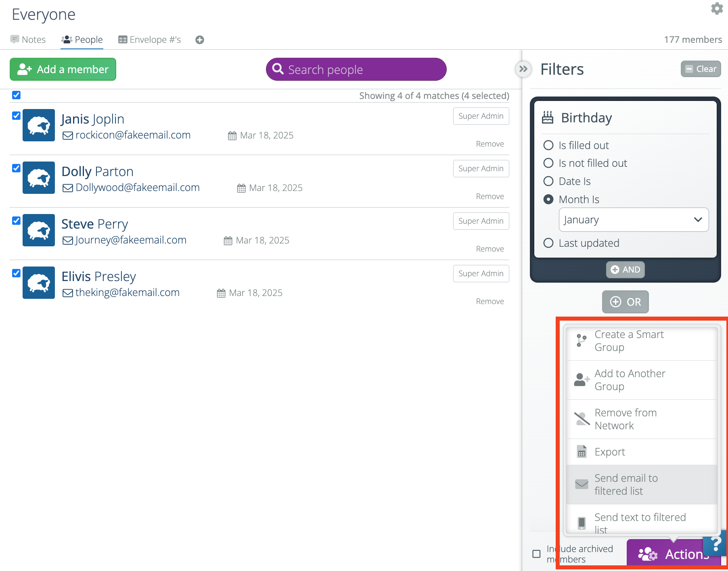Remove Steve Perry from the group
The image size is (728, 571).
coord(490,249)
